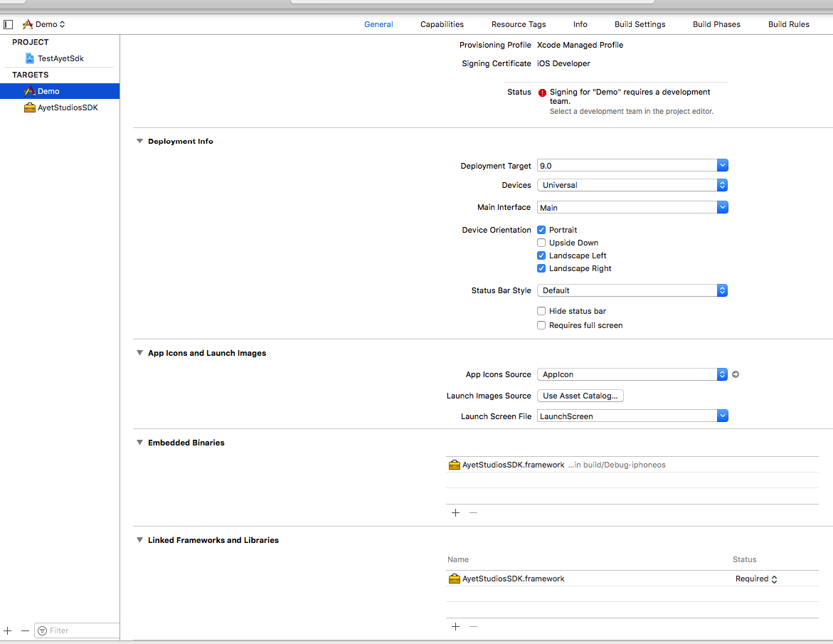Open the Devices popup menu
This screenshot has width=833, height=644.
tap(632, 185)
